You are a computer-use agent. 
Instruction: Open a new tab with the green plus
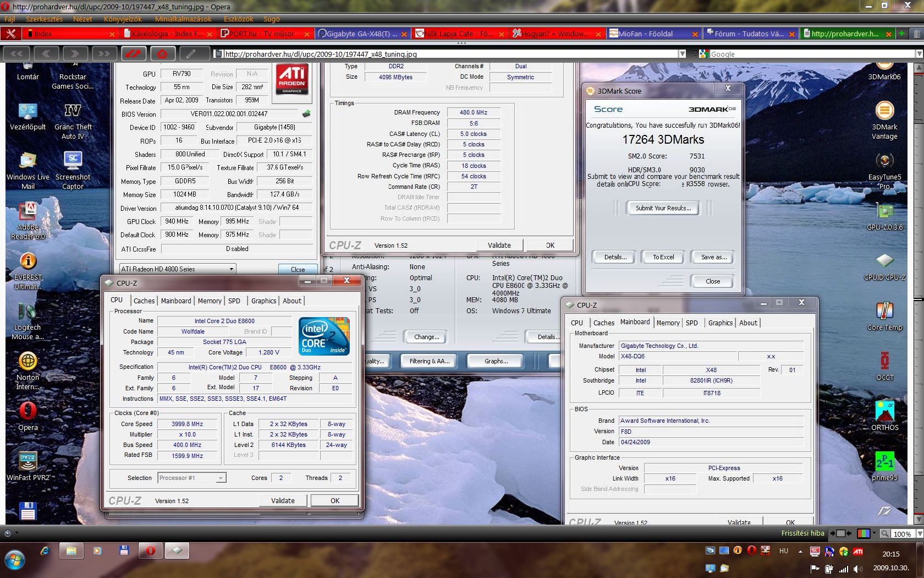click(x=901, y=34)
